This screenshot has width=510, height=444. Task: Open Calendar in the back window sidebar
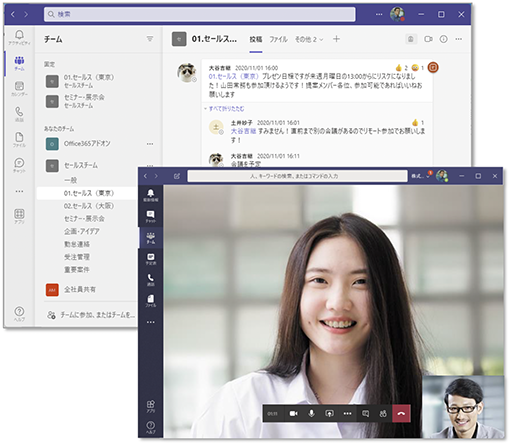[19, 89]
